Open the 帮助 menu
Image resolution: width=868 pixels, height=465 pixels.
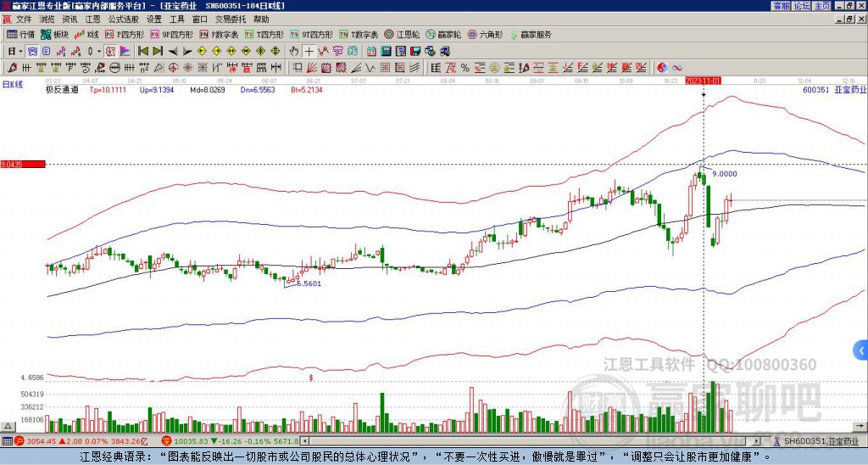click(x=261, y=20)
